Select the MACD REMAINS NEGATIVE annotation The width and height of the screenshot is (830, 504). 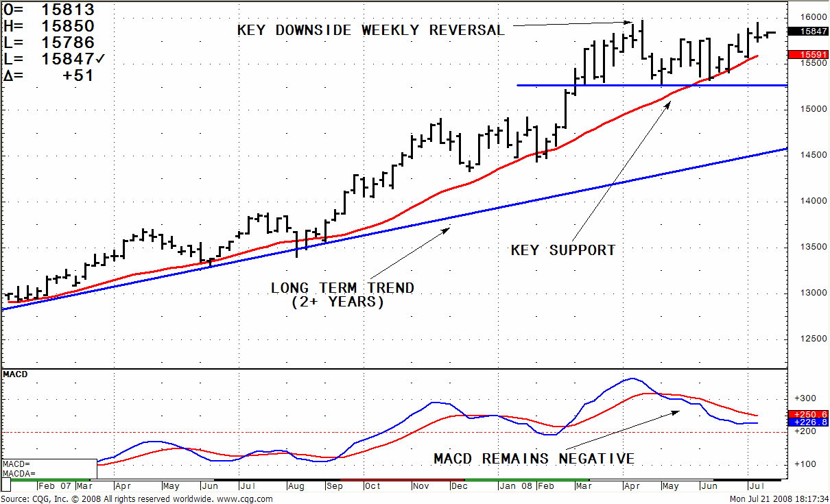point(534,459)
